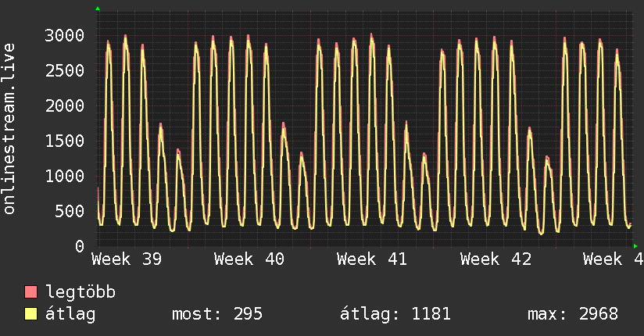
Task: Click the 1500 y-axis label
Action: pos(65,141)
